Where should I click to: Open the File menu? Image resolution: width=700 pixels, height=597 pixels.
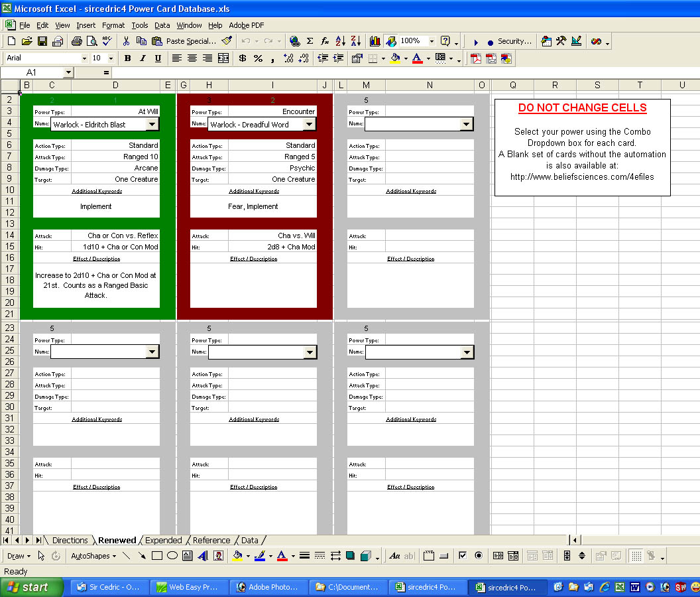coord(25,25)
